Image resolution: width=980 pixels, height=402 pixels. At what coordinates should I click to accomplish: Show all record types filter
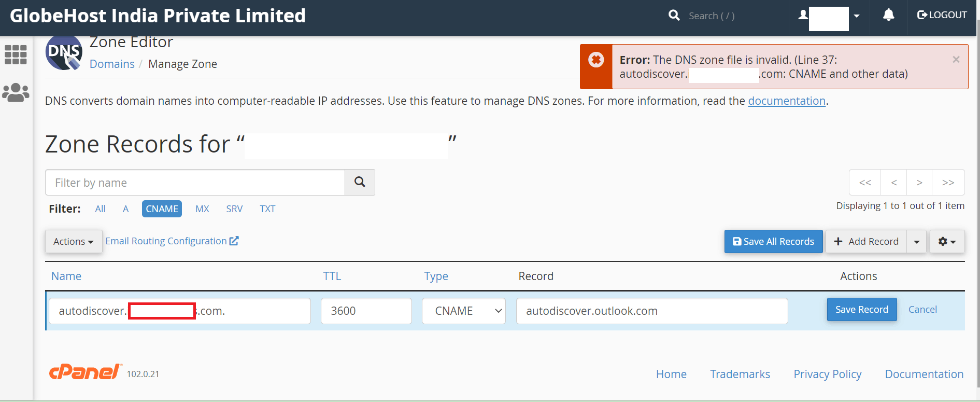pos(100,209)
